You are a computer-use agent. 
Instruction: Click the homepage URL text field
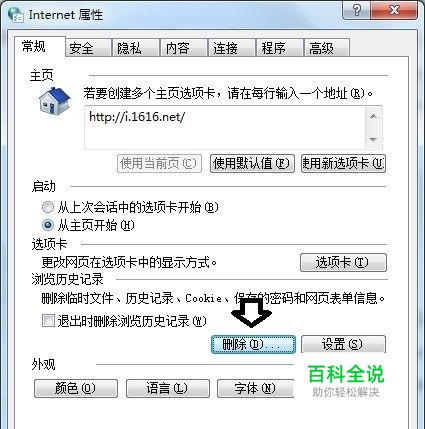click(x=225, y=127)
